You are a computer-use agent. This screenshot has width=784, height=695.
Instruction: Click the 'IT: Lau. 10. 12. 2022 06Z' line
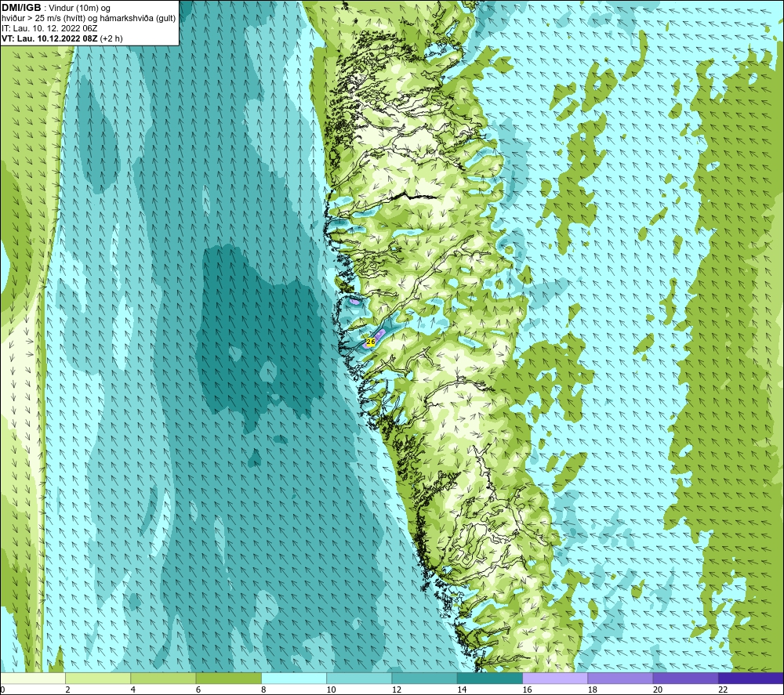(49, 28)
